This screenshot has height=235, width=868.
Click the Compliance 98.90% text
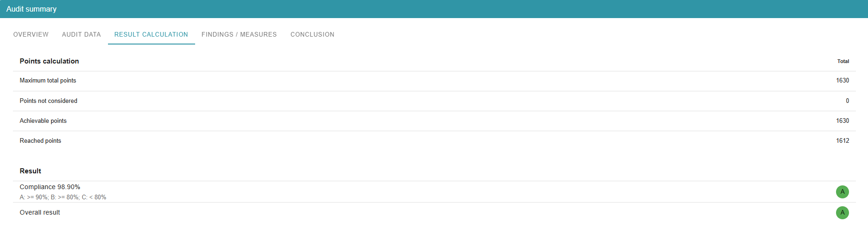[50, 187]
